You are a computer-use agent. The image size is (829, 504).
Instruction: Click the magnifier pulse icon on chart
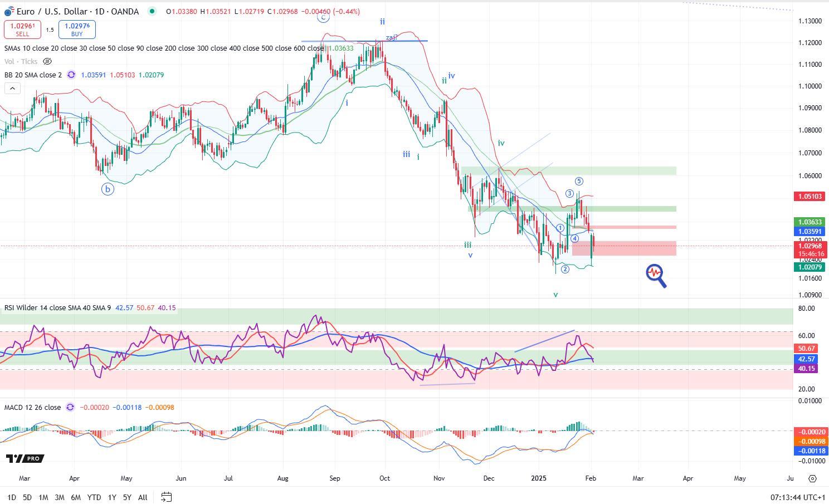pyautogui.click(x=656, y=275)
